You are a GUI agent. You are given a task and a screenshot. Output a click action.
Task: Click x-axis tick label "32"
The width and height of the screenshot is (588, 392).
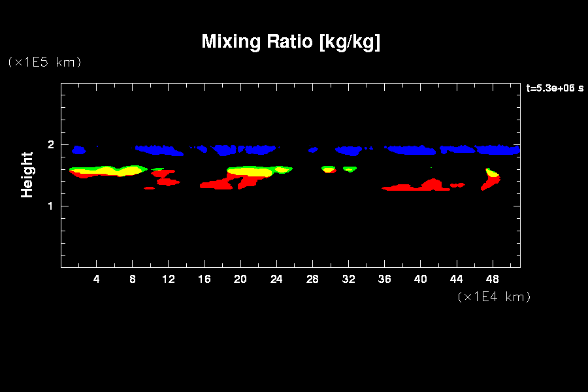point(349,279)
